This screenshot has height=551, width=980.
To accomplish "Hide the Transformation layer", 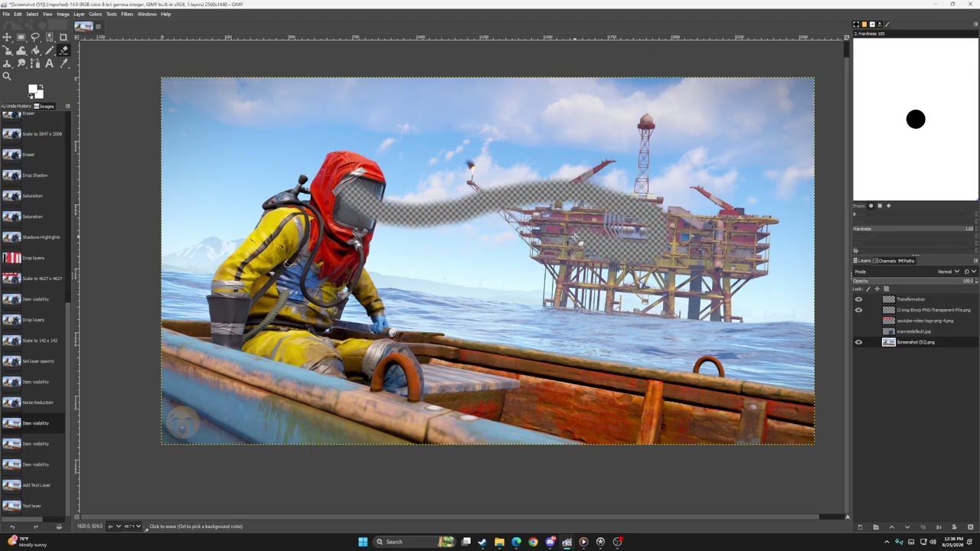I will click(x=858, y=299).
